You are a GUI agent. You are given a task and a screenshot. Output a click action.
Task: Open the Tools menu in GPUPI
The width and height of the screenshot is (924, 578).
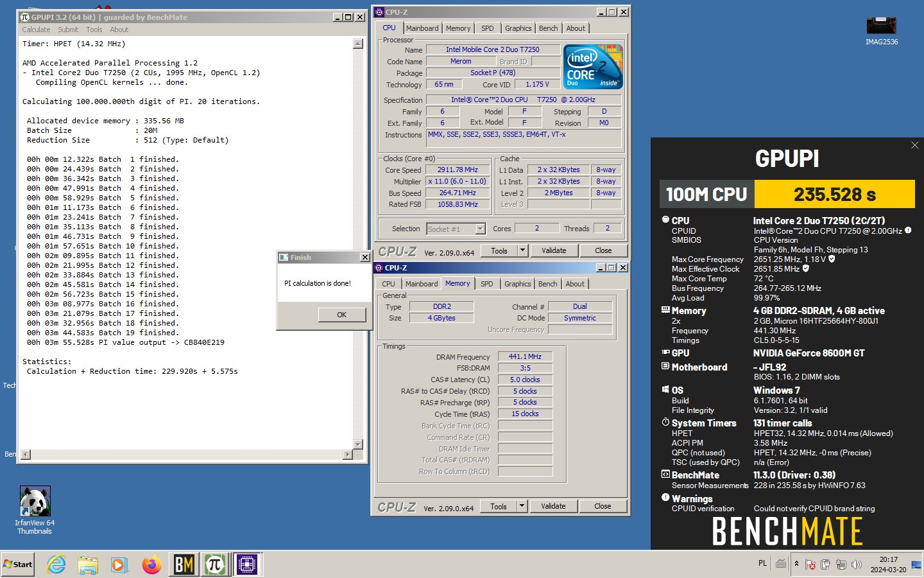point(94,30)
